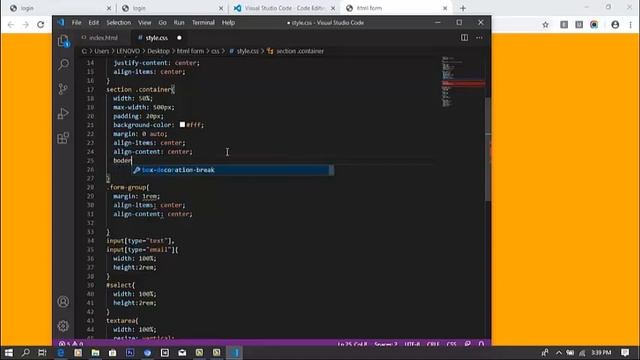640x360 pixels.
Task: Switch to the second login browser tab
Action: tap(171, 8)
